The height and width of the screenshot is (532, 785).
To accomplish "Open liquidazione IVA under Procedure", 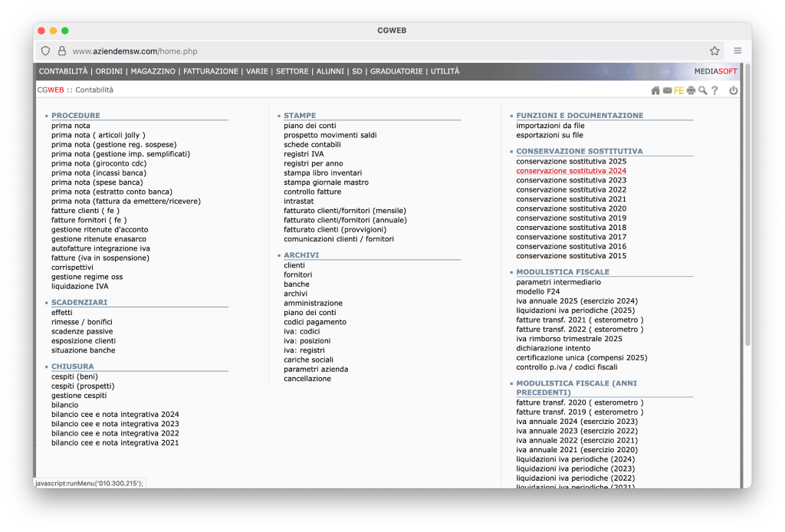I will [80, 287].
